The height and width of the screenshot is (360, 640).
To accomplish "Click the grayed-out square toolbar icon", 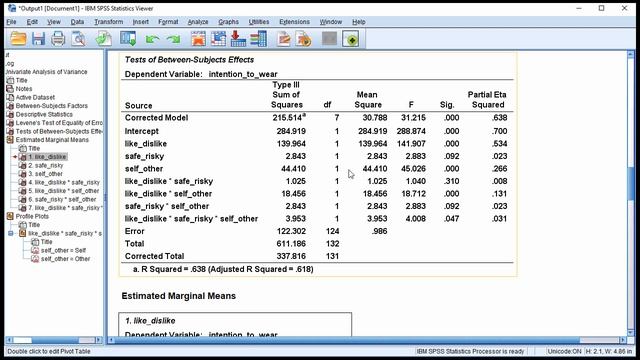I will click(x=329, y=39).
